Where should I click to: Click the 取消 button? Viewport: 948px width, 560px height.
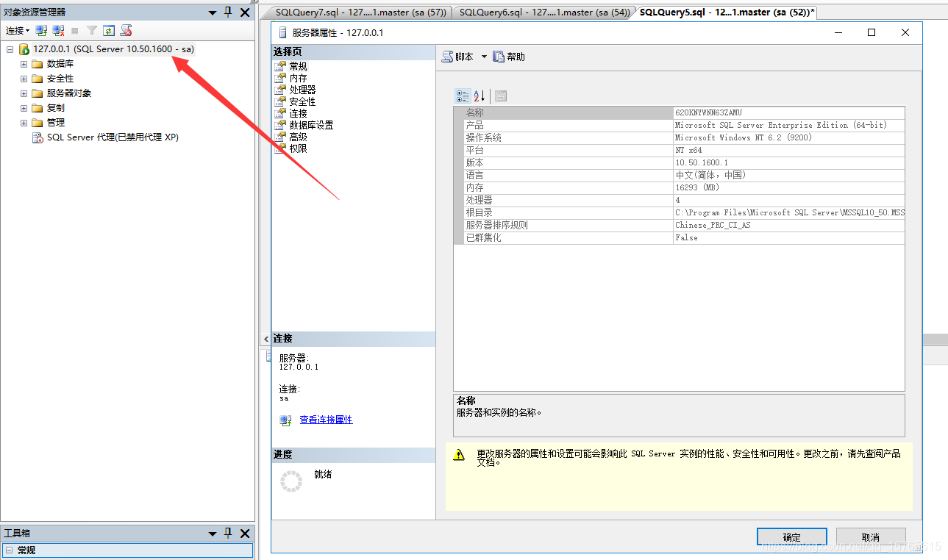871,537
